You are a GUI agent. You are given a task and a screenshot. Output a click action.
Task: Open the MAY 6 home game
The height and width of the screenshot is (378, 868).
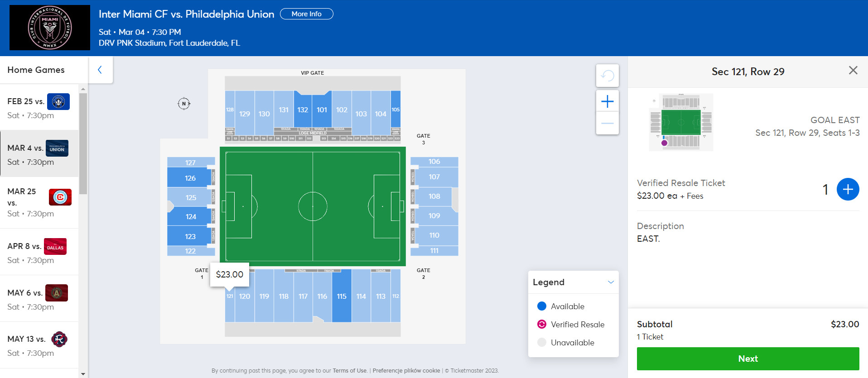(39, 299)
